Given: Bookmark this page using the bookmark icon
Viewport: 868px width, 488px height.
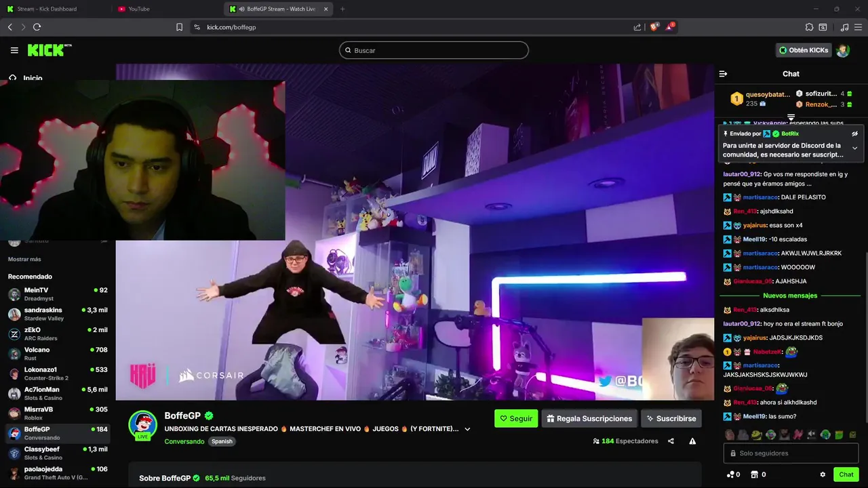Looking at the screenshot, I should pyautogui.click(x=179, y=27).
